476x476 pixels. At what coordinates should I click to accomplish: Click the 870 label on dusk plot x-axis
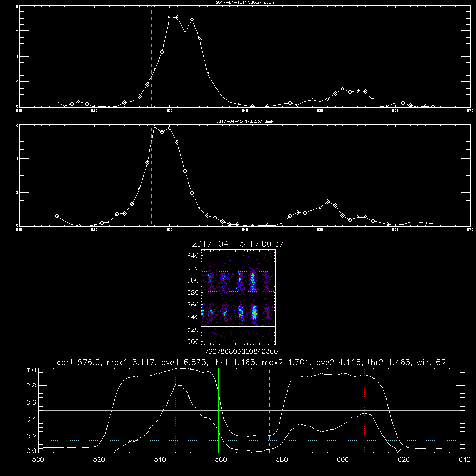point(470,230)
